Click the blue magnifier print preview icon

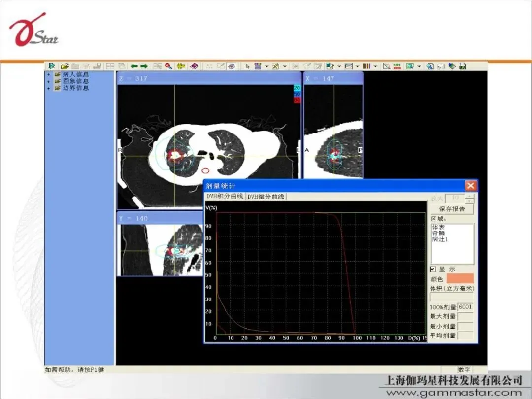tap(430, 66)
